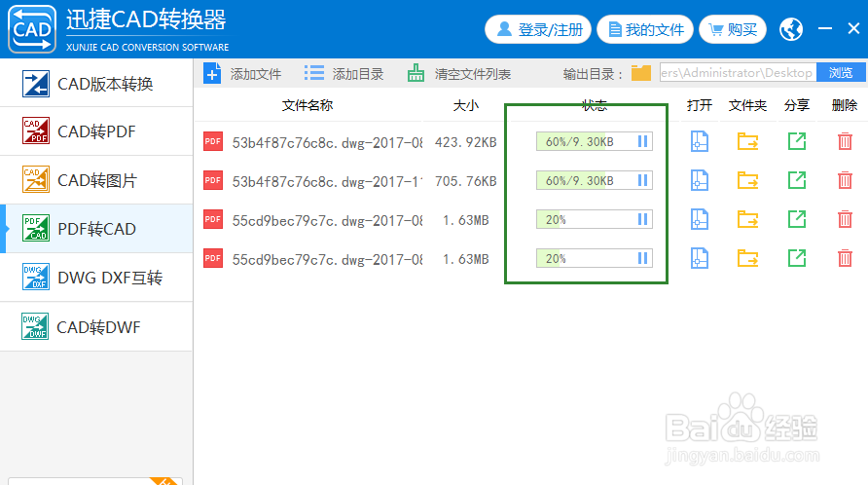The width and height of the screenshot is (868, 485).
Task: Open folder for fourth row file
Action: pyautogui.click(x=747, y=258)
